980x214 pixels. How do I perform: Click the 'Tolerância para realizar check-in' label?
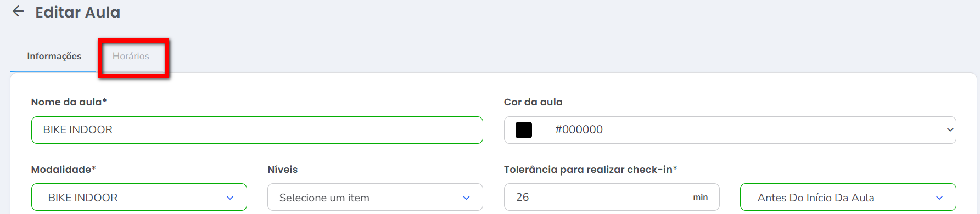[590, 170]
